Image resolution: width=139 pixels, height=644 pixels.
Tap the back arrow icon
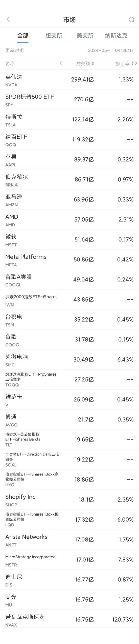click(x=8, y=20)
